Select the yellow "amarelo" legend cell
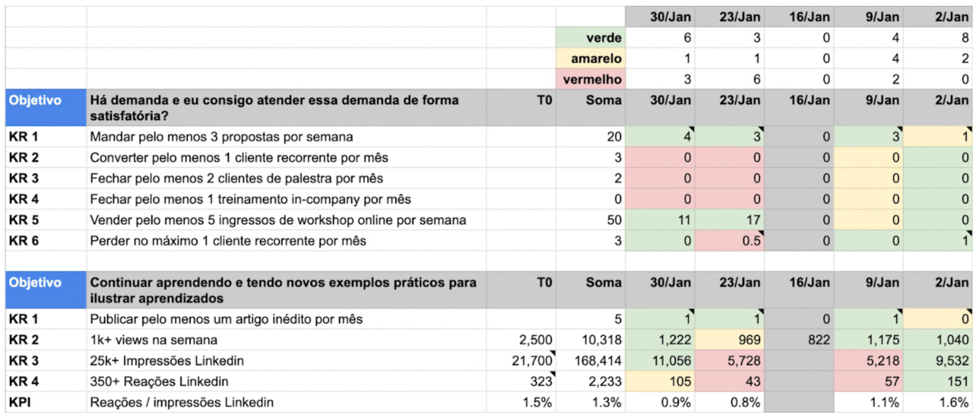980x417 pixels. tap(590, 58)
